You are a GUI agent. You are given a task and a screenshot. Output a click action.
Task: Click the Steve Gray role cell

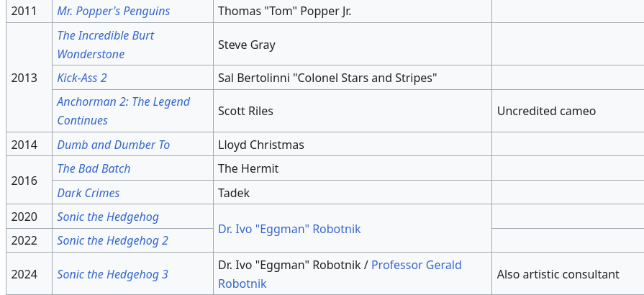click(x=353, y=44)
